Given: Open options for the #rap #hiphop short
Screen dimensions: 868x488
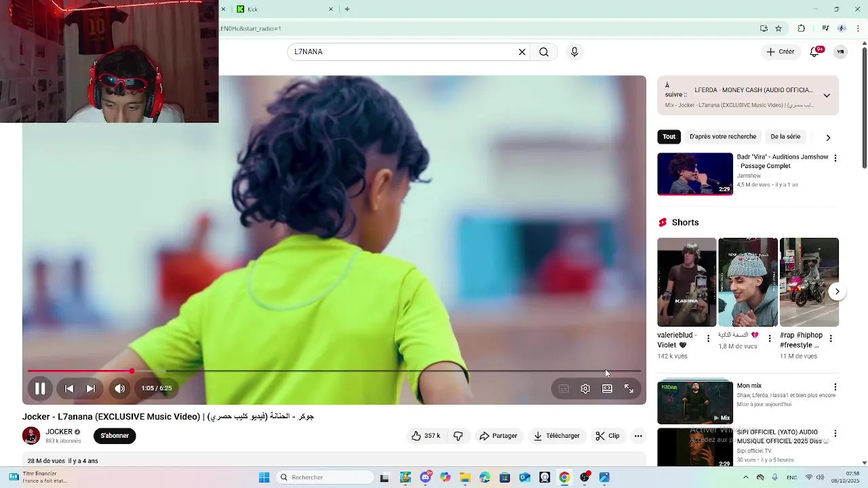Looking at the screenshot, I should point(831,338).
